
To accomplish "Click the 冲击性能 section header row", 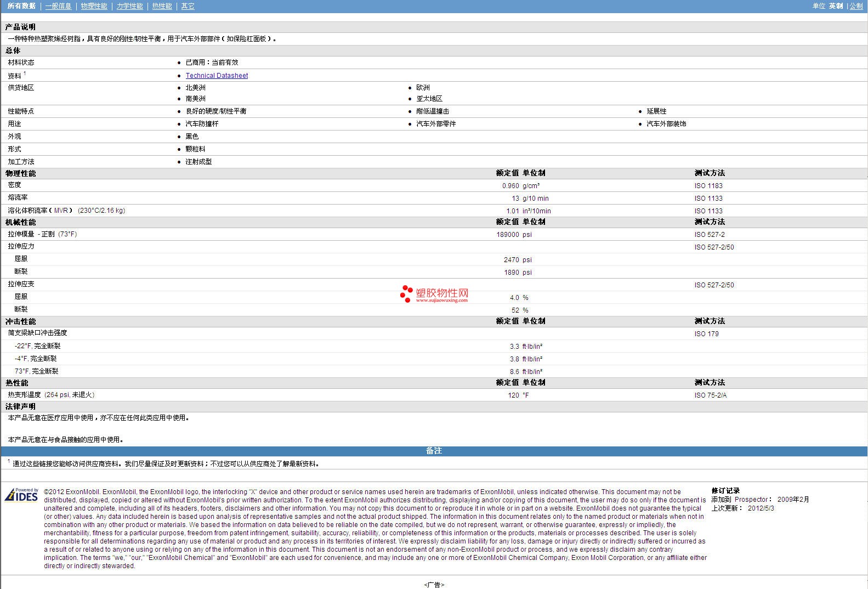I will pos(21,321).
